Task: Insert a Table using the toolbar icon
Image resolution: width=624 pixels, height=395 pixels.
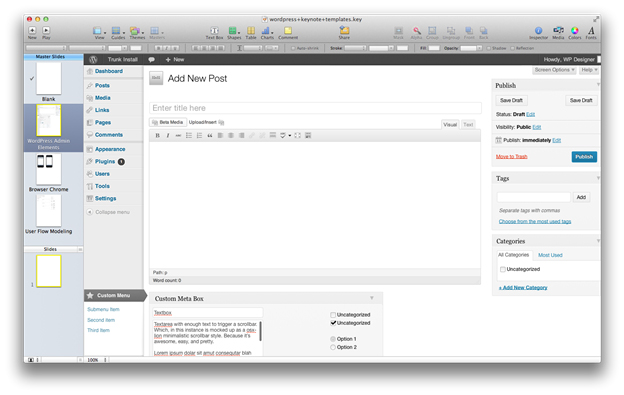Action: [x=251, y=31]
